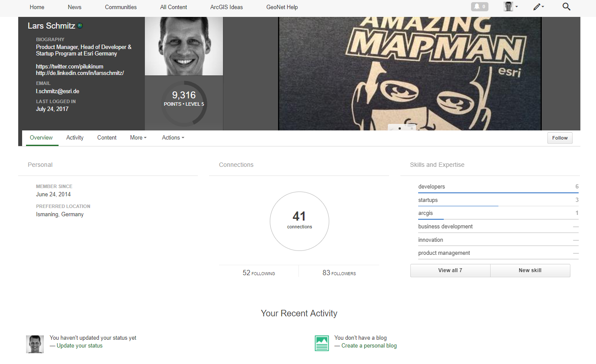Open the LinkedIn larsschmitz profile link
Image resolution: width=596 pixels, height=364 pixels.
[x=80, y=73]
